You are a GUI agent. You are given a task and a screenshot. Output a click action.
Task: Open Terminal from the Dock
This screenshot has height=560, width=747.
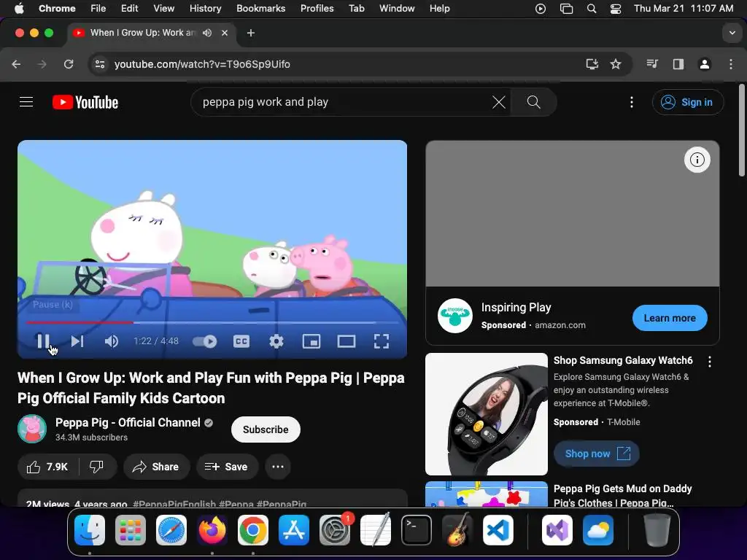pyautogui.click(x=417, y=530)
